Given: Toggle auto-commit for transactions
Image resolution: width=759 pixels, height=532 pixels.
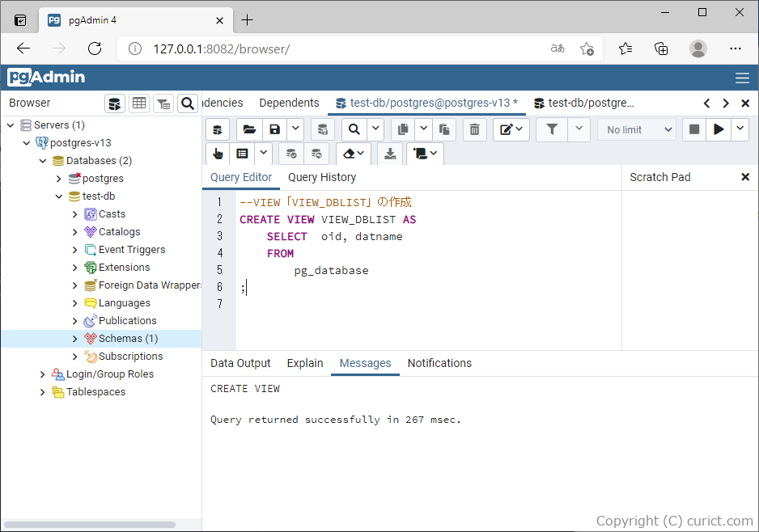Looking at the screenshot, I should (x=290, y=153).
